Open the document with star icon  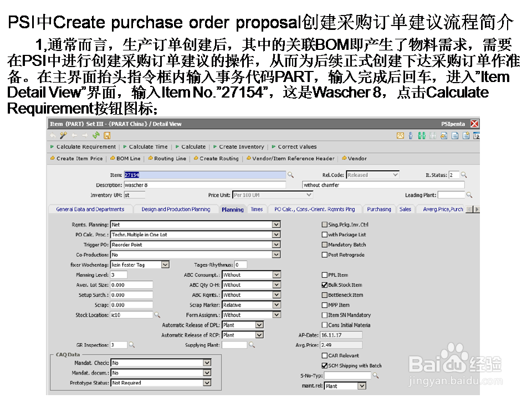click(466, 135)
